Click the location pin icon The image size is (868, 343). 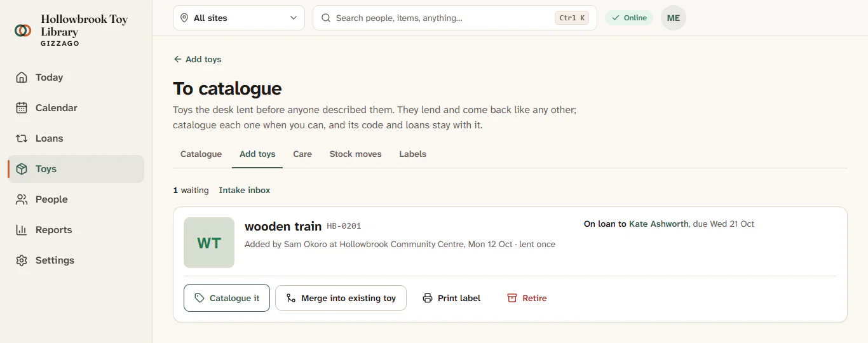pyautogui.click(x=184, y=18)
